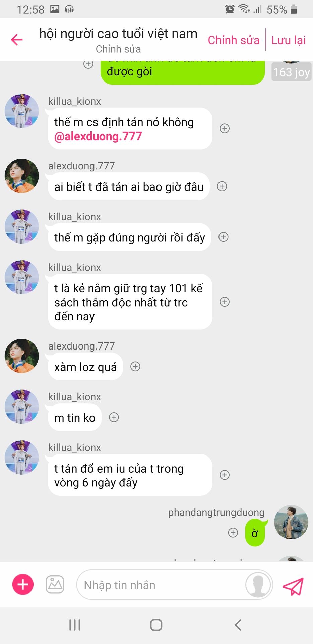This screenshot has width=313, height=644.
Task: Open phandangtrungduong's profile picture
Action: (291, 522)
